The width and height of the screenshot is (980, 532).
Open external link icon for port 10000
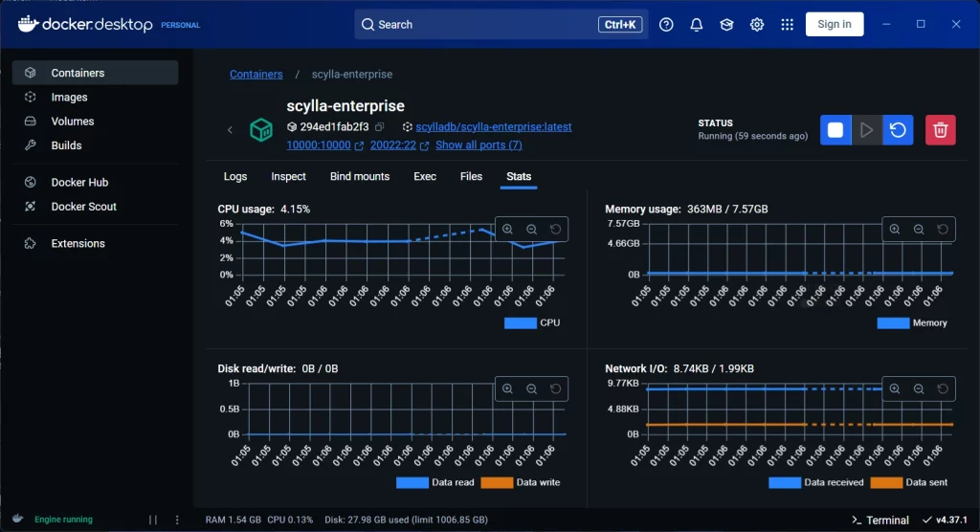[x=360, y=145]
